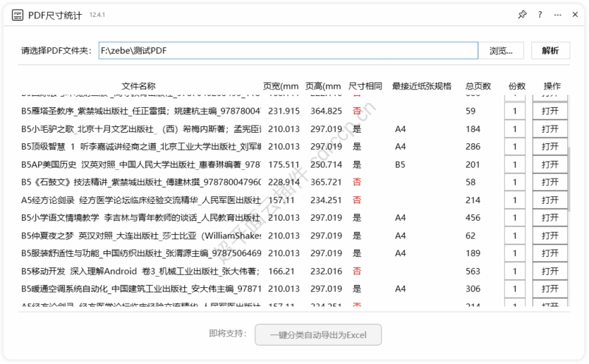Open the B5暖通空调系统自动化 file with 打开
Image resolution: width=589 pixels, height=364 pixels.
pyautogui.click(x=550, y=289)
